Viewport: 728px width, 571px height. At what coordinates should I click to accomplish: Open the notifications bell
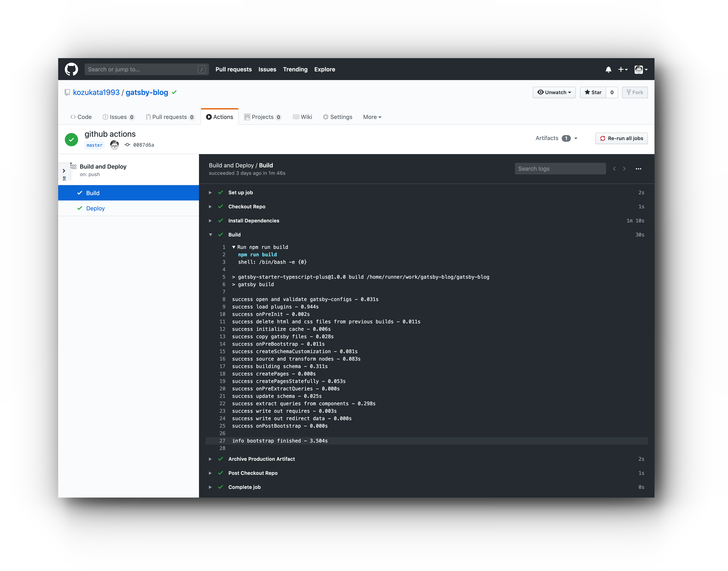(609, 69)
